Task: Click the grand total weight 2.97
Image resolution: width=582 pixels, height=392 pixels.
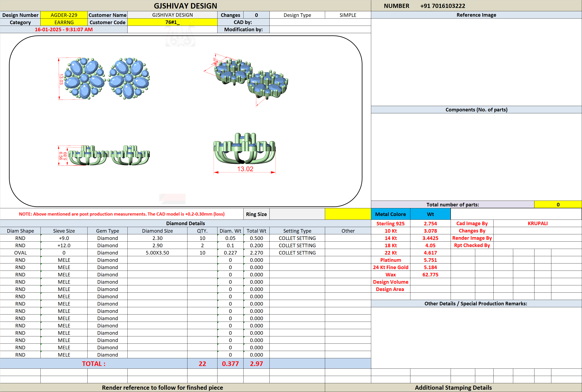Action: (256, 363)
